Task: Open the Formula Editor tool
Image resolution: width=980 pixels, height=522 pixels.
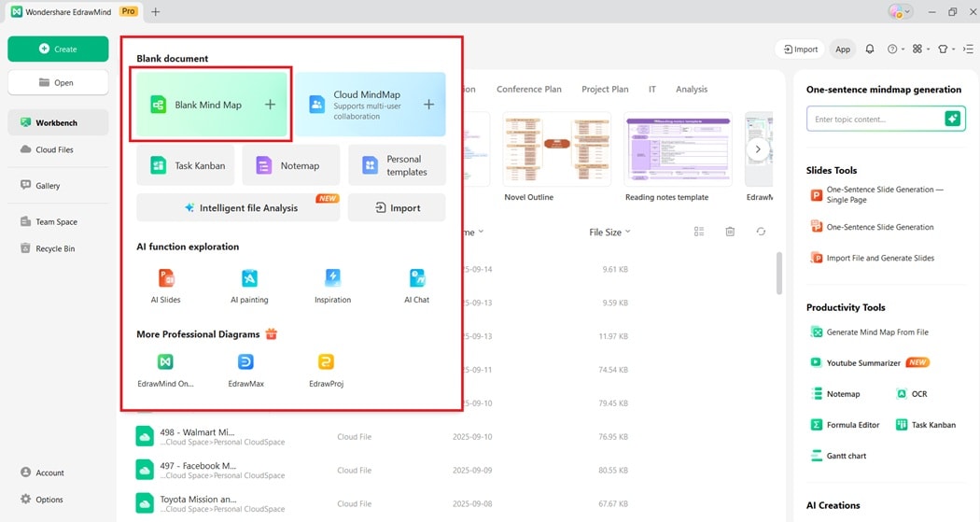Action: pos(845,425)
